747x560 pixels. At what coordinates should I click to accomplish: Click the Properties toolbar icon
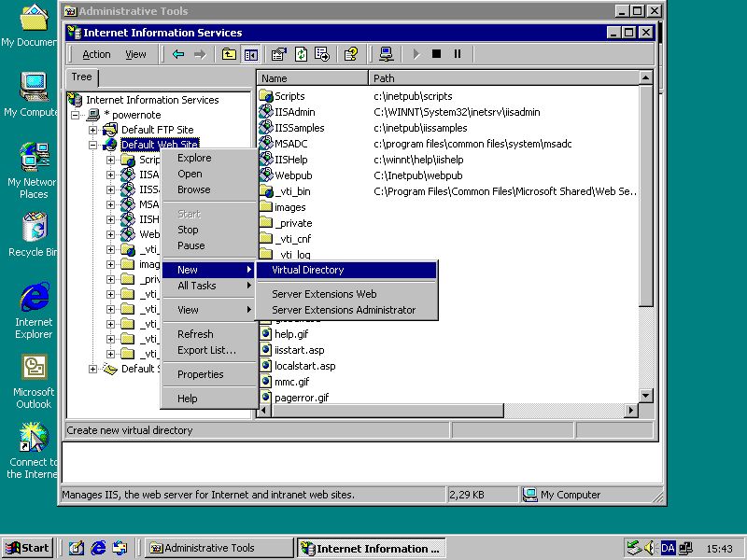pos(278,54)
